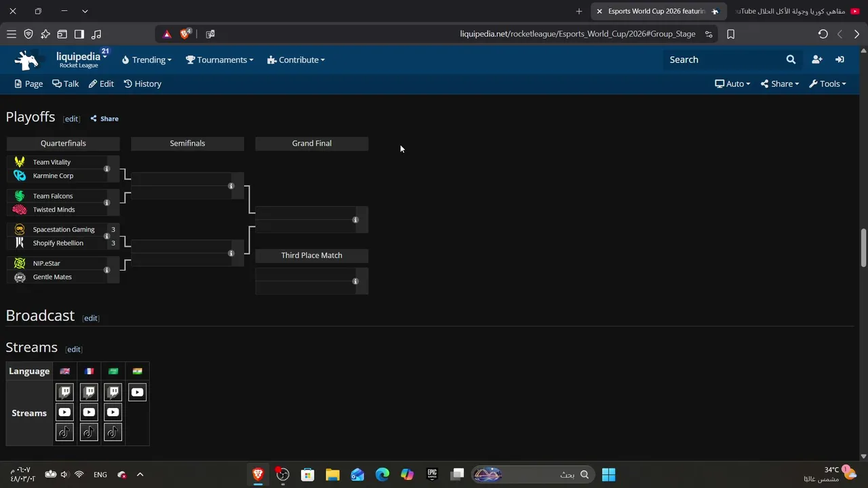This screenshot has height=488, width=868.
Task: Show match info for Spacestation vs Shopify Rebellion
Action: coord(106,236)
